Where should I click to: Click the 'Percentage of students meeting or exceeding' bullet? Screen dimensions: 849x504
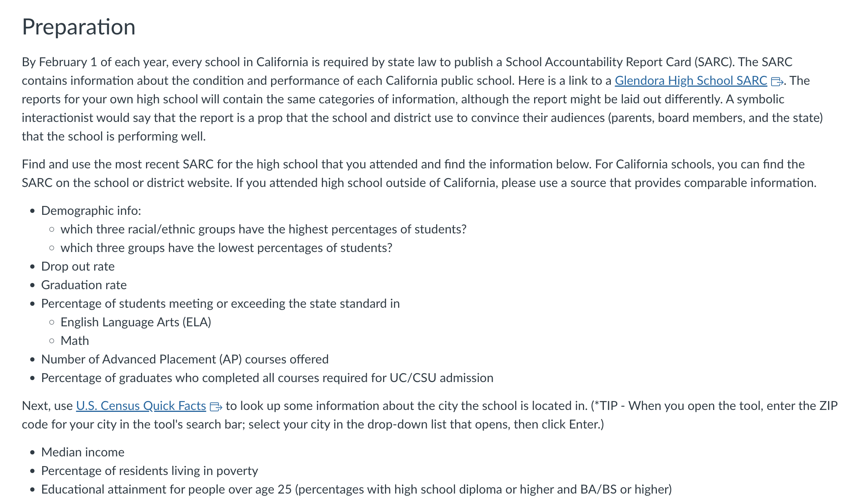(220, 303)
